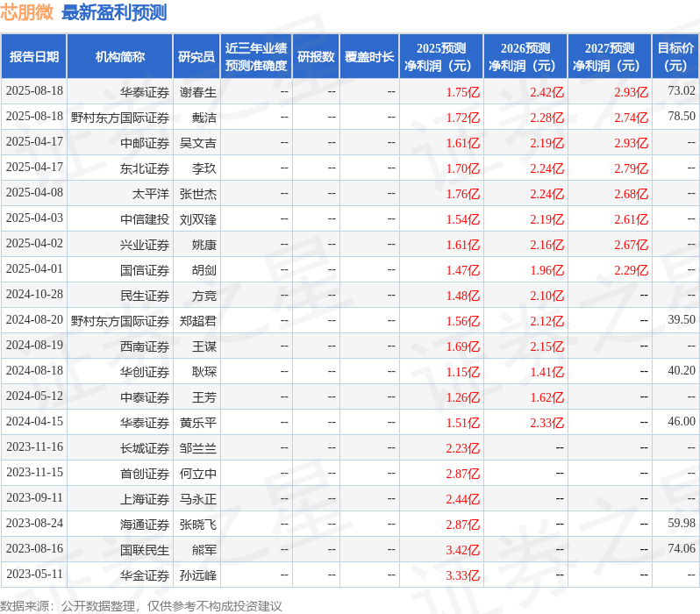Click researcher name 孙远峰
Viewport: 700px width, 614px height.
pyautogui.click(x=197, y=575)
